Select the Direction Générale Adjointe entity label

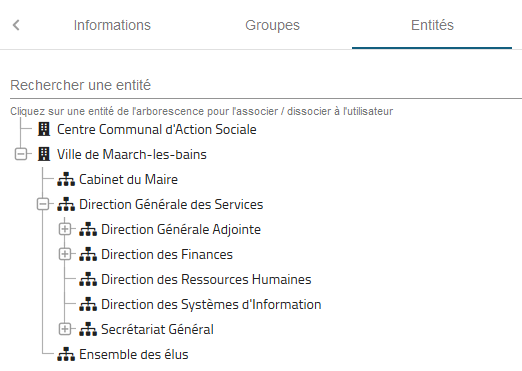pos(181,229)
